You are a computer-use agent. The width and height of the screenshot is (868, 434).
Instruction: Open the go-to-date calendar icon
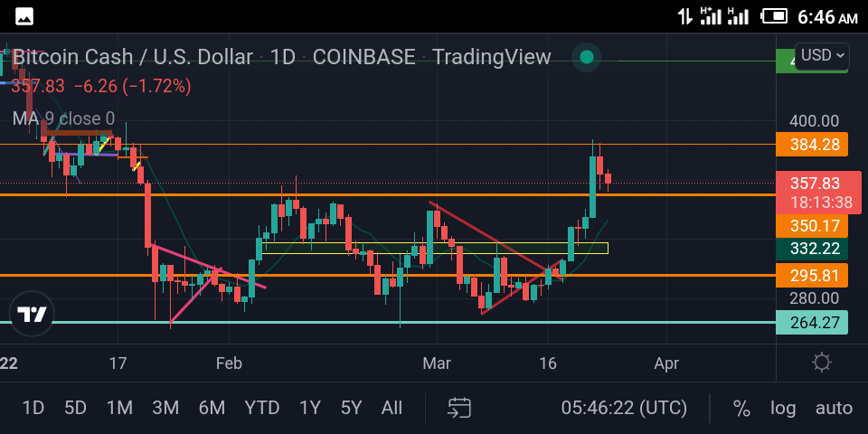pos(459,408)
